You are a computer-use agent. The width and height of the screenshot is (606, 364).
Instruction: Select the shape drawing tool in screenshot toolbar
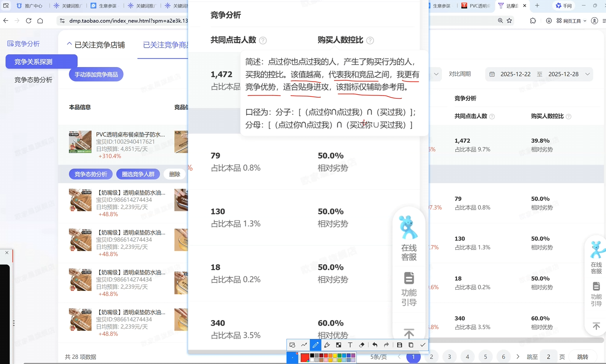[292, 345]
